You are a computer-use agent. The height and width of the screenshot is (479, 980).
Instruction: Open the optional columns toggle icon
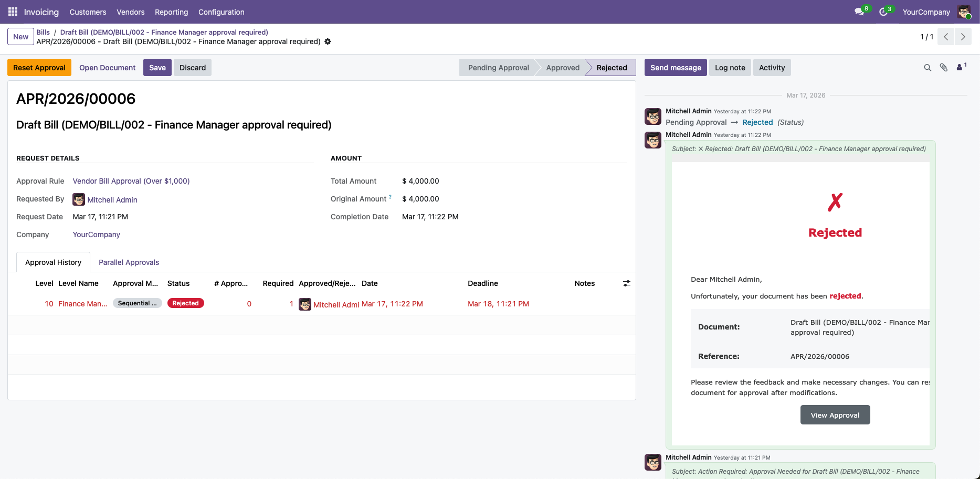(626, 283)
